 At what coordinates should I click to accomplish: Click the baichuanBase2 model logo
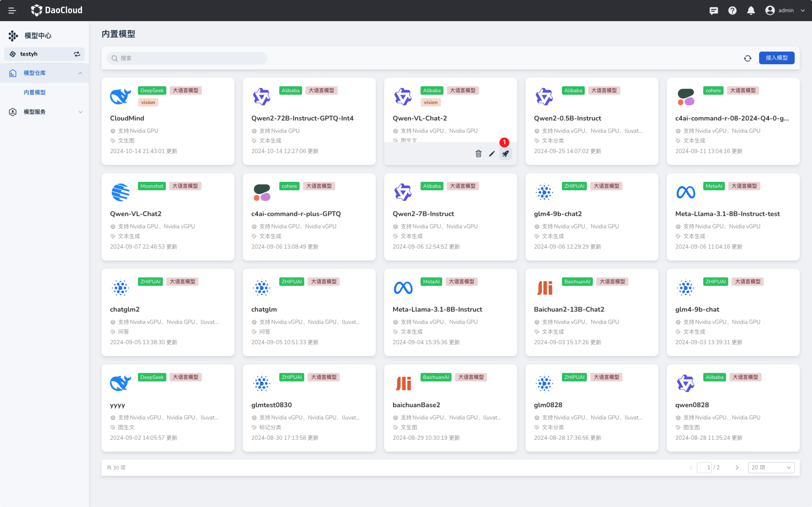(x=403, y=384)
